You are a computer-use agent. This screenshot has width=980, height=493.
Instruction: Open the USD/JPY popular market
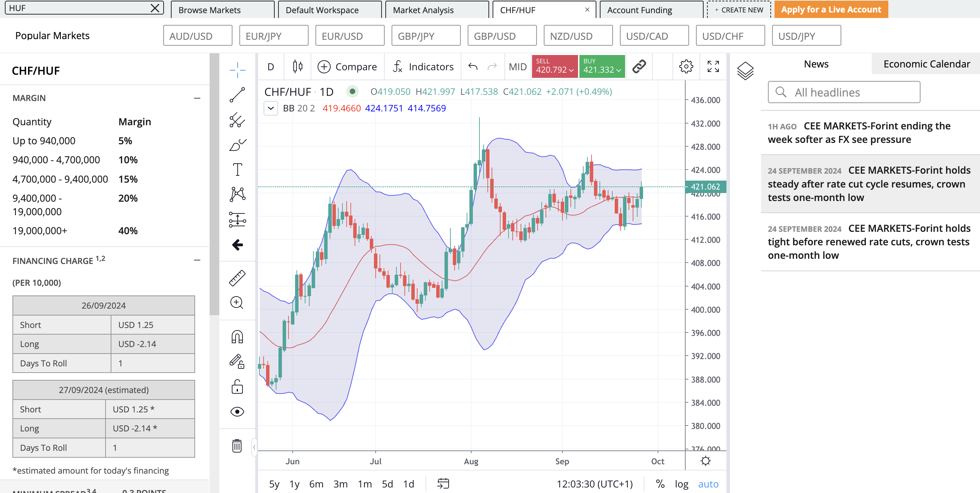pos(807,36)
